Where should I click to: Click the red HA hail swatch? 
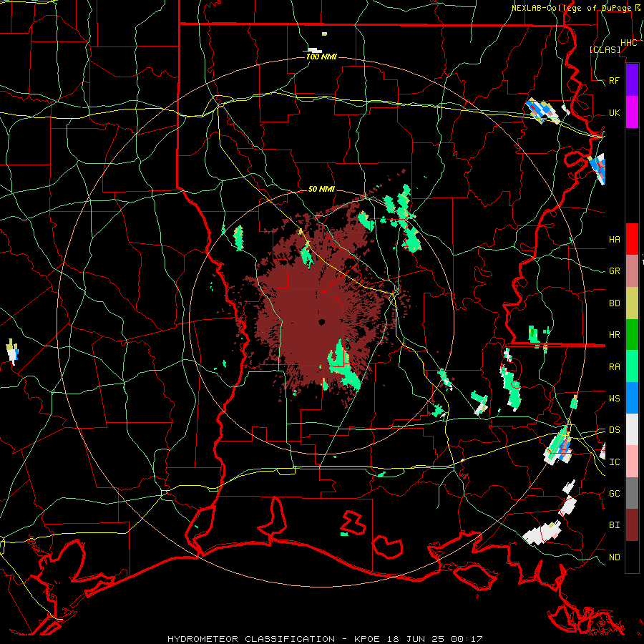[632, 239]
